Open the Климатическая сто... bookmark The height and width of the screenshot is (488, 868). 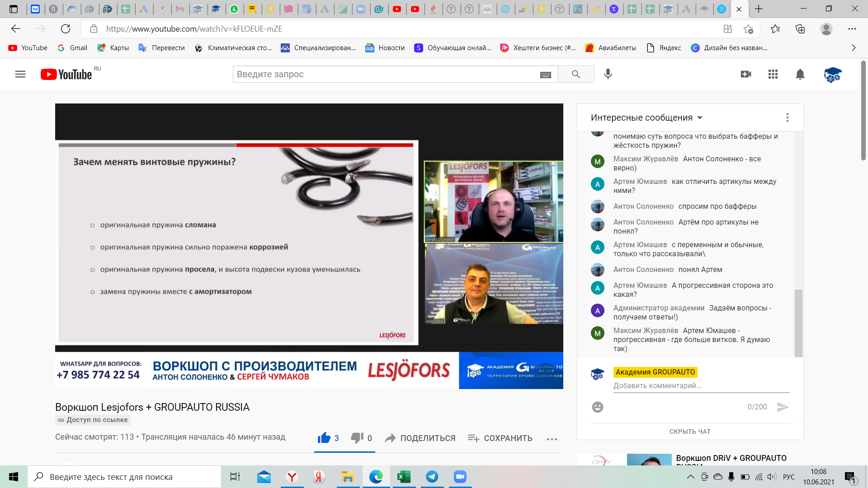(233, 48)
